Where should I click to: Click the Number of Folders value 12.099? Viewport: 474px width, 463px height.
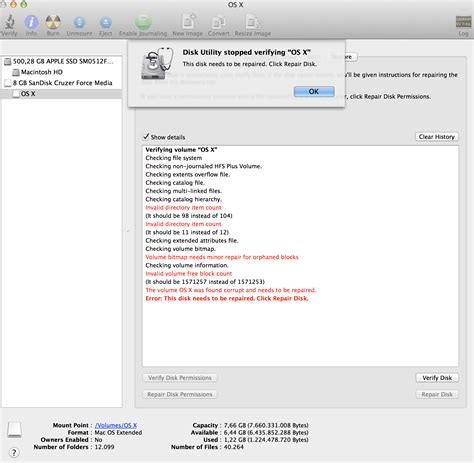pos(104,447)
